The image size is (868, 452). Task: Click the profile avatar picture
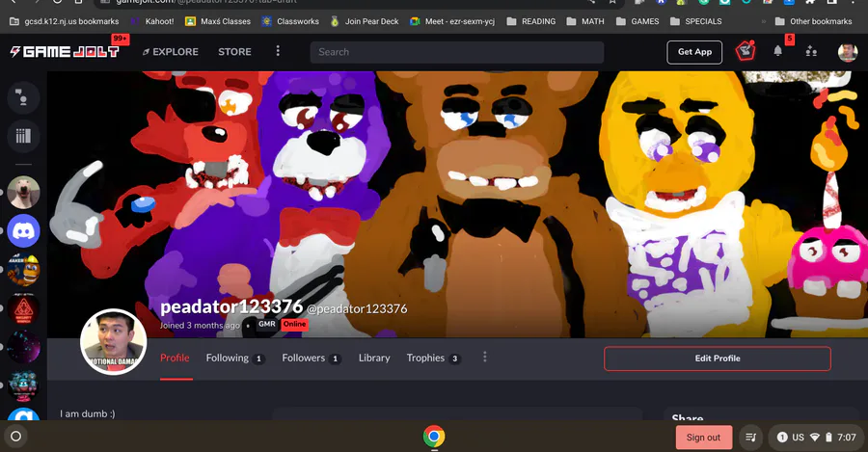[x=114, y=342]
